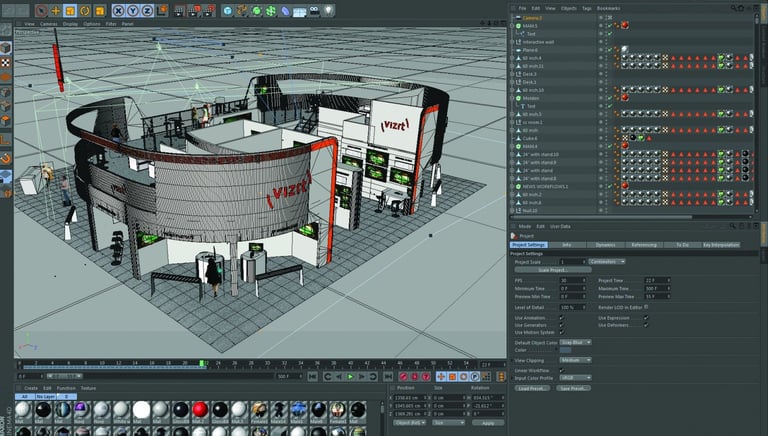
Task: Open Input Color Profile dropdown
Action: pyautogui.click(x=576, y=378)
